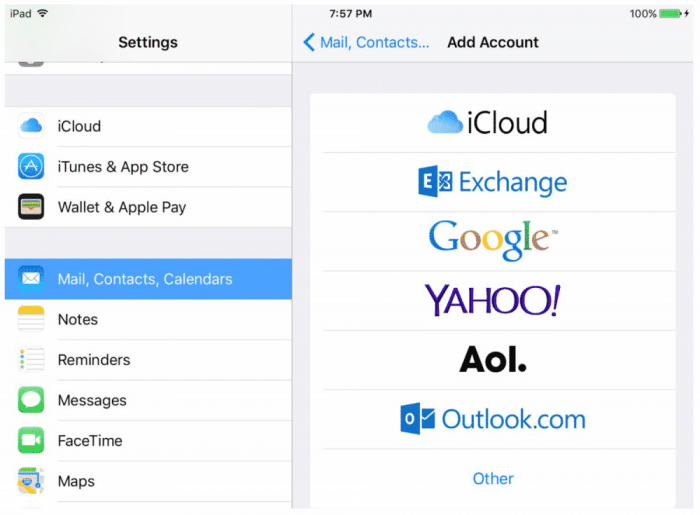Tap the blue back chevron

309,42
